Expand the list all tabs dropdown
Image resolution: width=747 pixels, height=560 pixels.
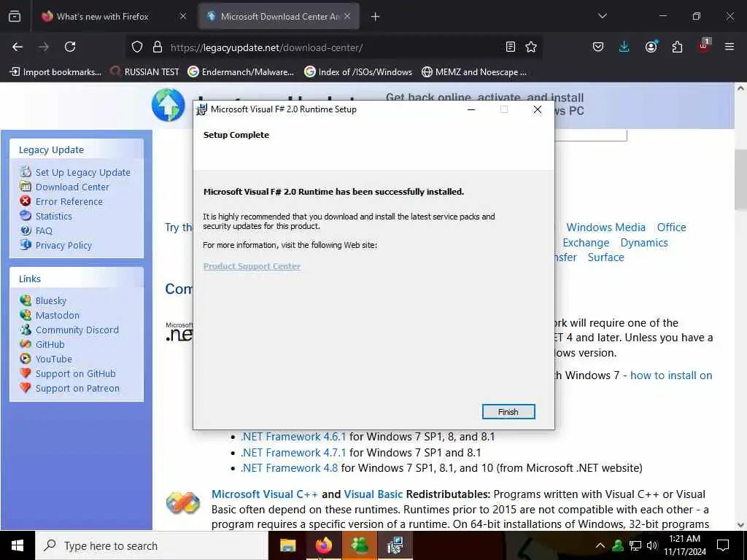[602, 16]
